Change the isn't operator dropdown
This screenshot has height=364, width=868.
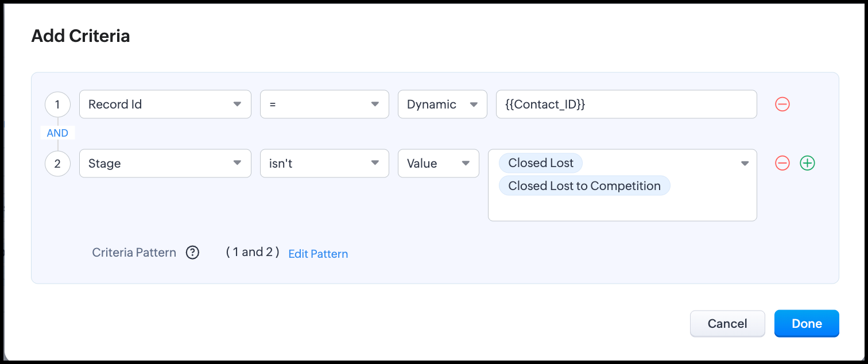tap(324, 164)
